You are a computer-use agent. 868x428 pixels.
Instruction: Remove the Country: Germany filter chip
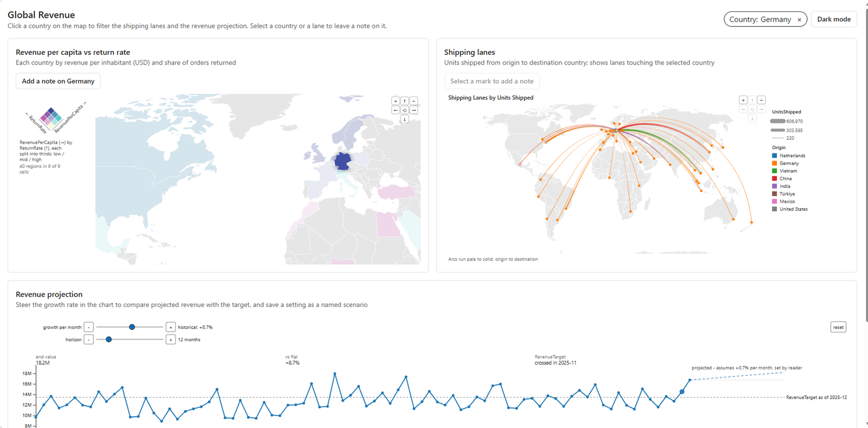tap(799, 20)
